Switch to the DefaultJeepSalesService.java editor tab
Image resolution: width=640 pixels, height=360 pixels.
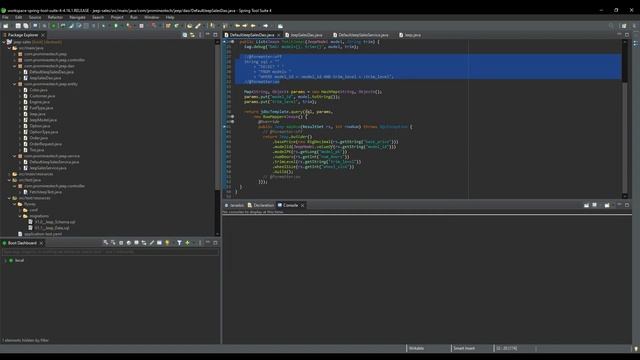pos(363,35)
